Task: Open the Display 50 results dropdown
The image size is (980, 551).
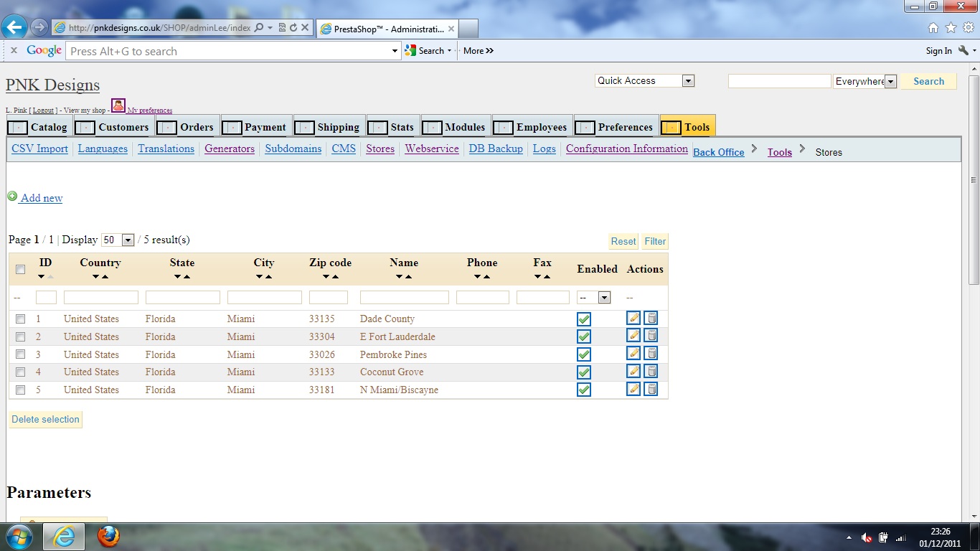Action: point(118,240)
